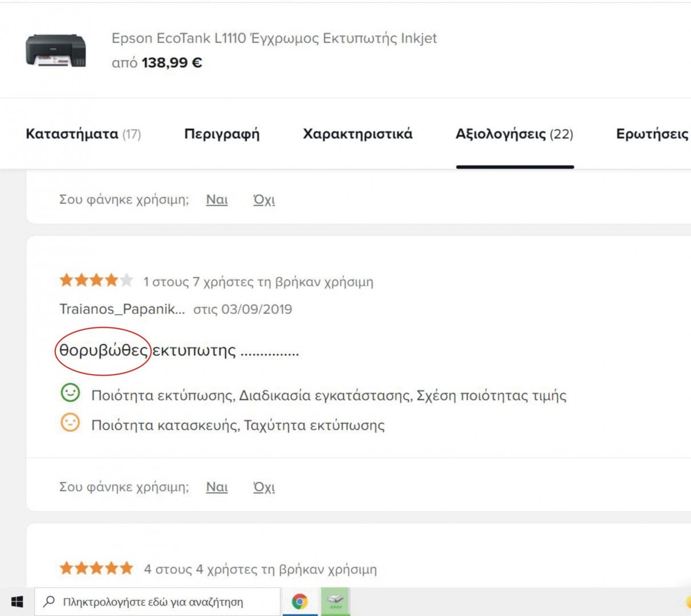Viewport: 691px width, 616px height.
Task: Open the Windows Start menu
Action: coord(17,602)
